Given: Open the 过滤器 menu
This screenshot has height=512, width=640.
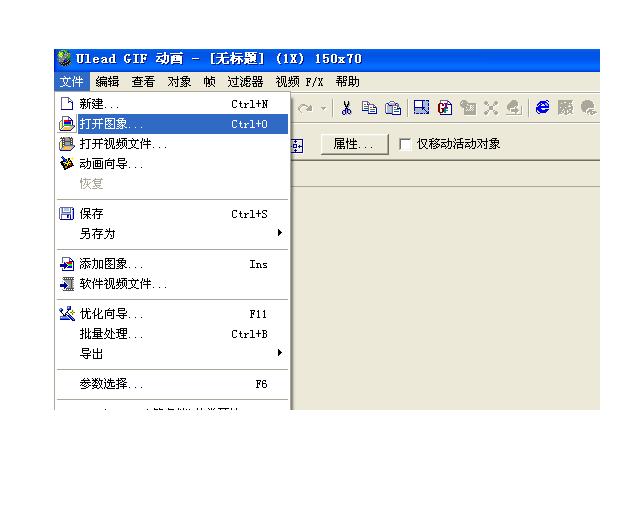Looking at the screenshot, I should (x=245, y=82).
